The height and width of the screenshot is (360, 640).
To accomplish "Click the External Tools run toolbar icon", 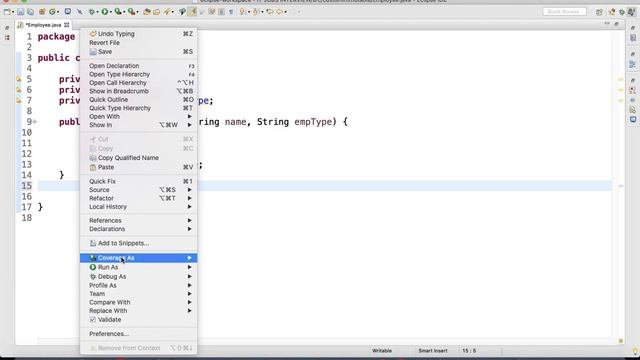I will (131, 12).
